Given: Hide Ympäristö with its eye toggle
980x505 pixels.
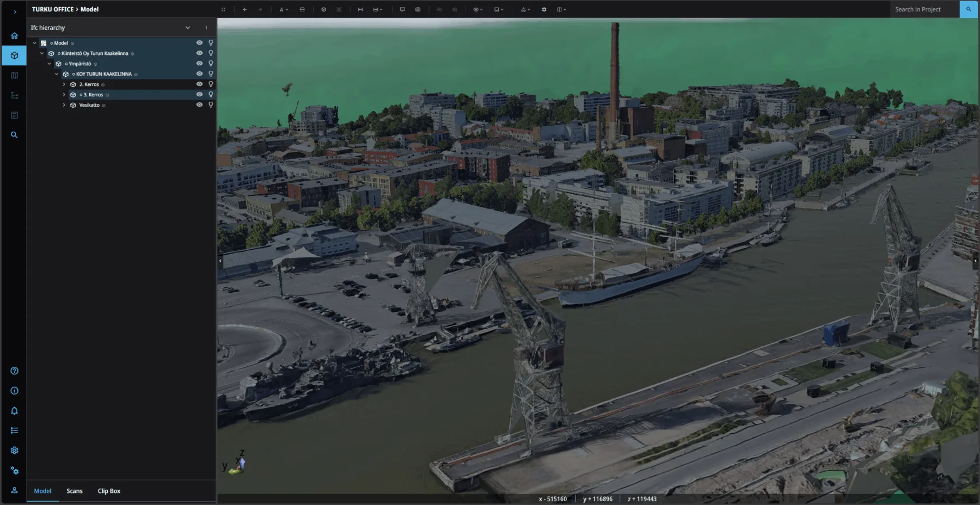Looking at the screenshot, I should click(199, 63).
